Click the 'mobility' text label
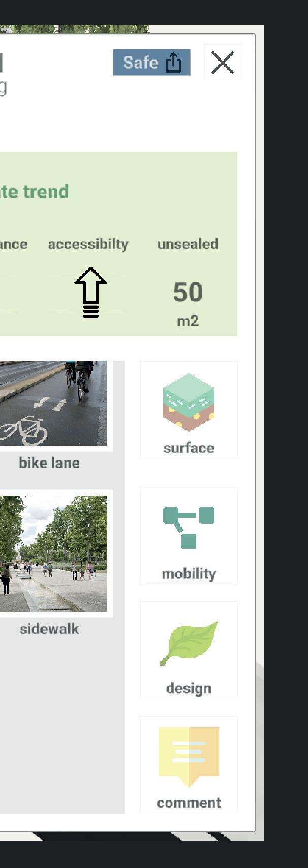Image resolution: width=308 pixels, height=868 pixels. [x=189, y=574]
